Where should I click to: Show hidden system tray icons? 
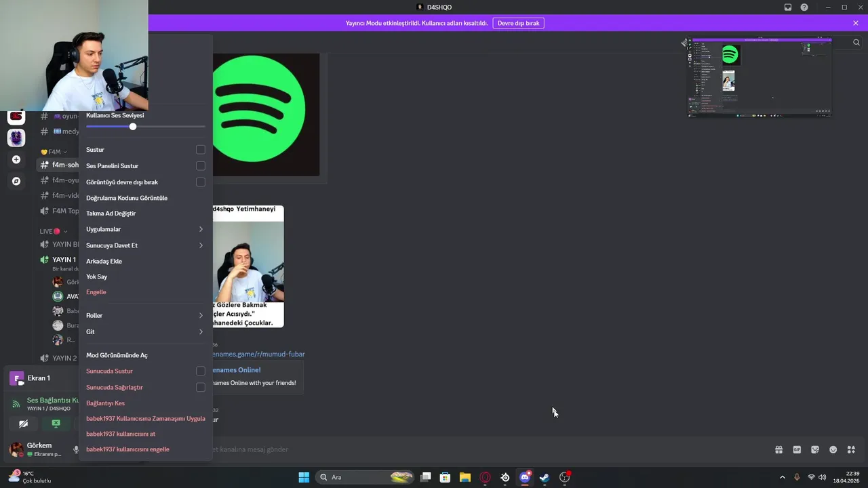782,477
